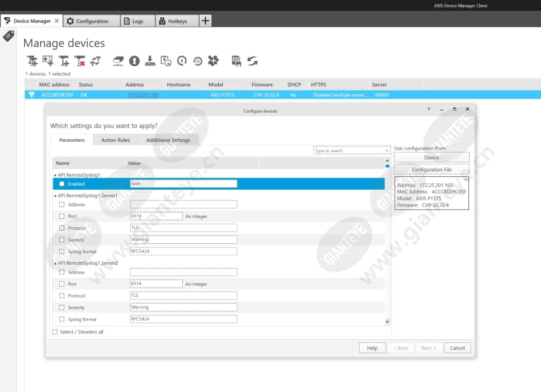
Task: Click the Cancel button
Action: 457,348
